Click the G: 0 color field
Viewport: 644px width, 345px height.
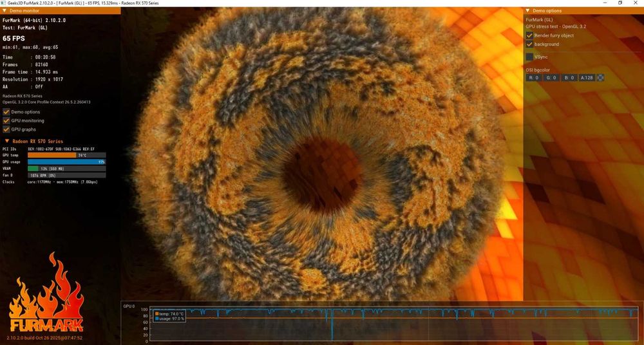click(x=552, y=78)
